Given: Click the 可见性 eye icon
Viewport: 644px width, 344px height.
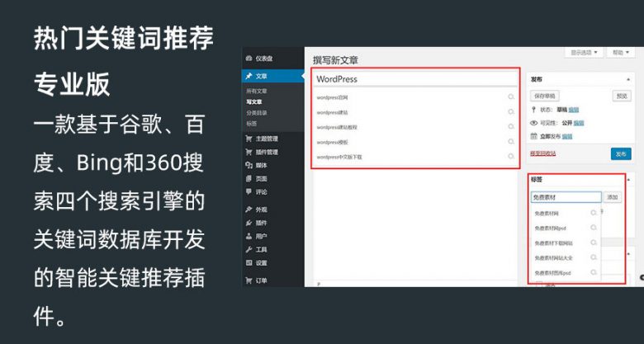Looking at the screenshot, I should 533,123.
